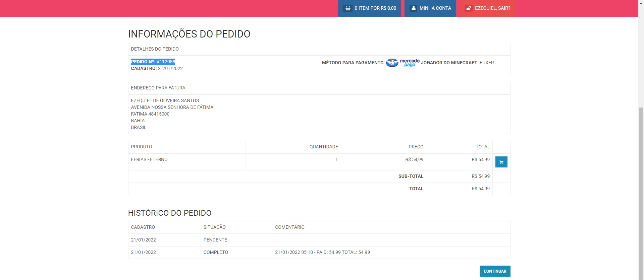Click the Cadastro: 21/01/2022 order date
644x280 pixels.
pos(157,68)
